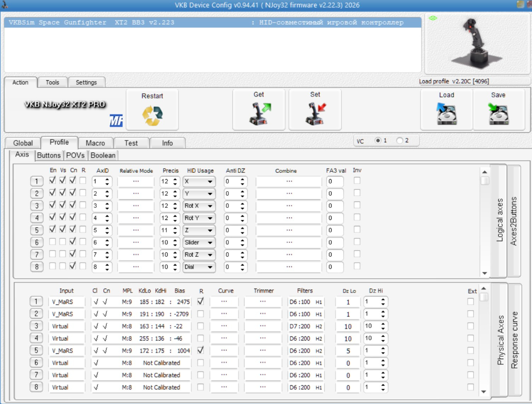The height and width of the screenshot is (404, 532).
Task: Enable R checkbox for physical axis 3
Action: tap(201, 326)
